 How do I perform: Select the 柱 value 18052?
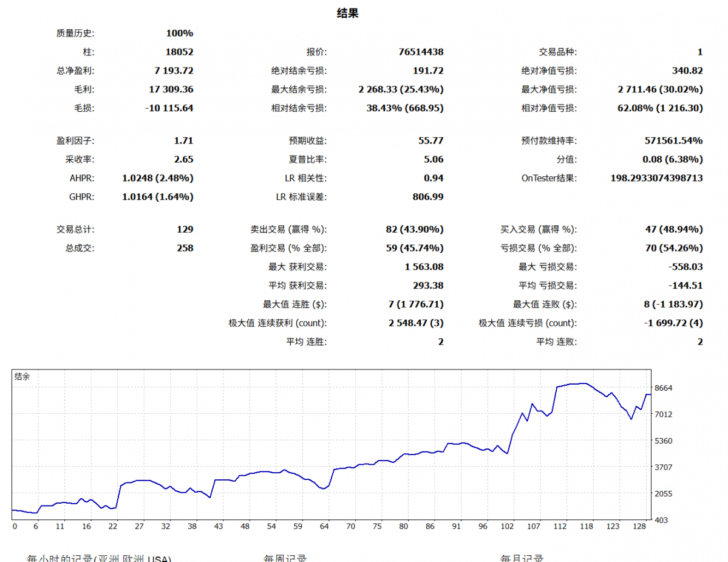[x=179, y=52]
